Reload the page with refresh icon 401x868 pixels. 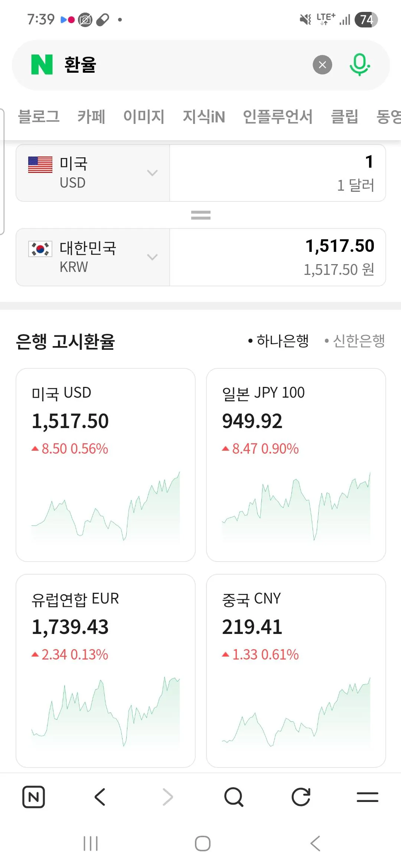click(x=301, y=797)
